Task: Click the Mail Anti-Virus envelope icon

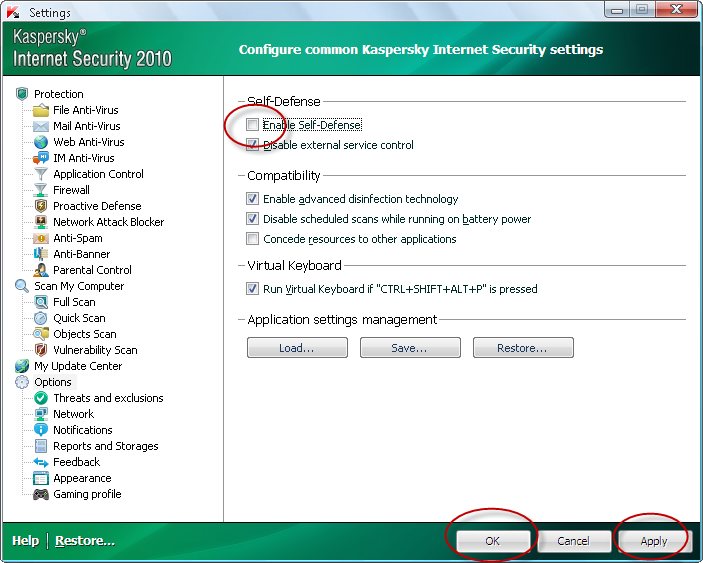Action: (41, 126)
